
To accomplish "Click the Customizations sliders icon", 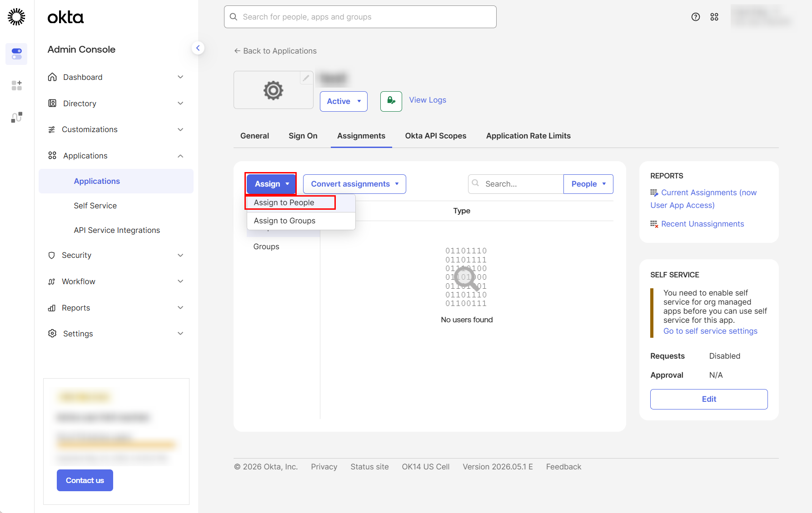I will tap(52, 130).
